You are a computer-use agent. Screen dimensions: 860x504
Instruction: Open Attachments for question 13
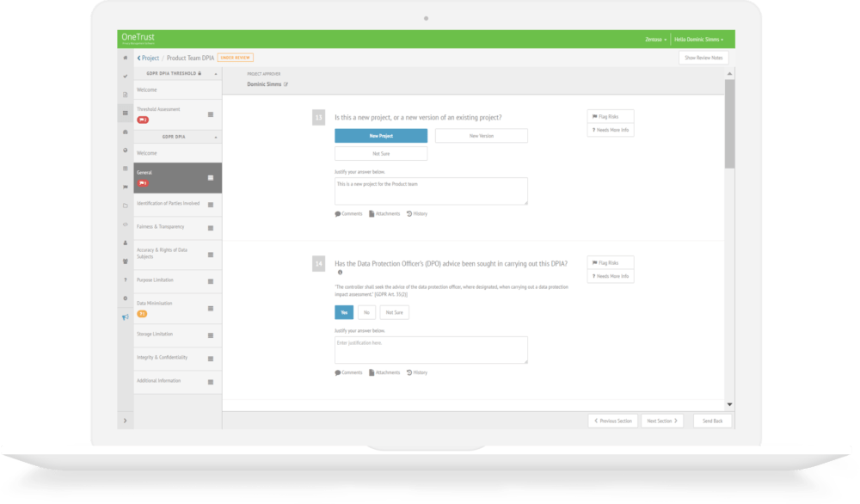pos(384,214)
